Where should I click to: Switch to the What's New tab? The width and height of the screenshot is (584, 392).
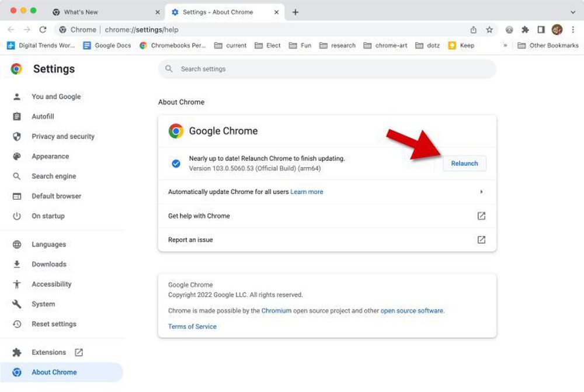pos(83,11)
